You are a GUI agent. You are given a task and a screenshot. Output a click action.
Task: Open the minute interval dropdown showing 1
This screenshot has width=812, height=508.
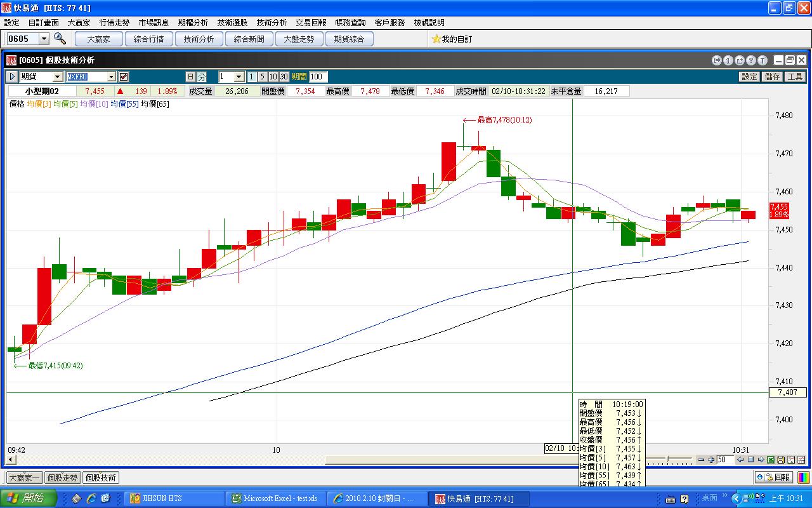[x=239, y=77]
